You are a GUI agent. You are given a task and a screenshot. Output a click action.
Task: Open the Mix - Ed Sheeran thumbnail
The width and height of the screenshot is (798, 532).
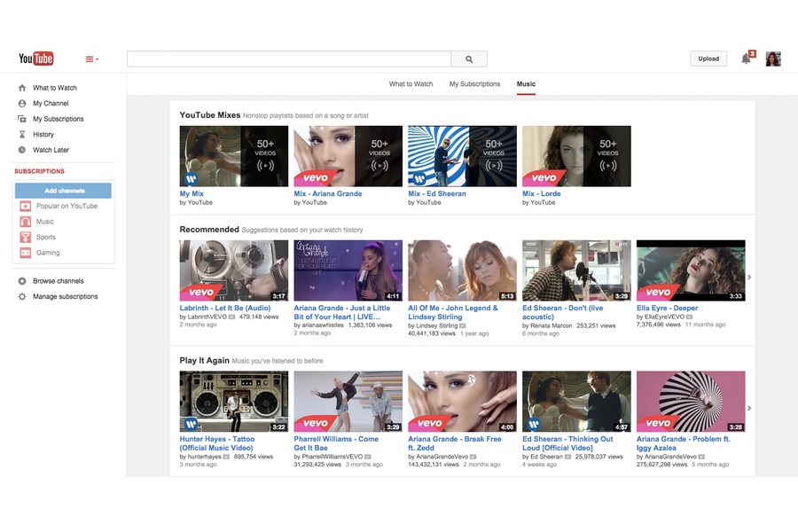click(x=462, y=156)
